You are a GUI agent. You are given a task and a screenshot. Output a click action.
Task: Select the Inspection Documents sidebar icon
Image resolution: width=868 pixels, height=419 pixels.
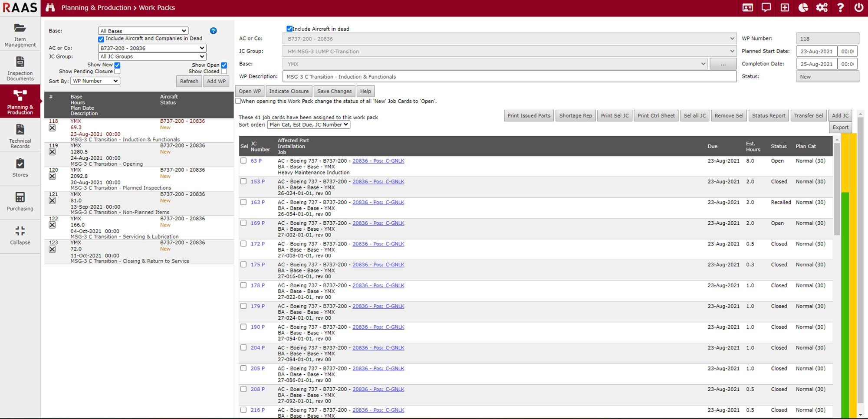[x=20, y=68]
